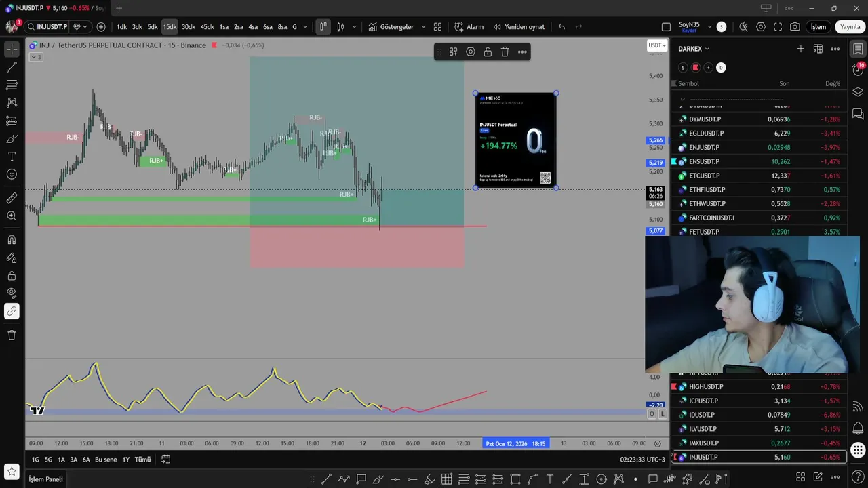Viewport: 868px width, 488px height.
Task: Add symbol to DARKEX watchlist
Action: [x=801, y=49]
